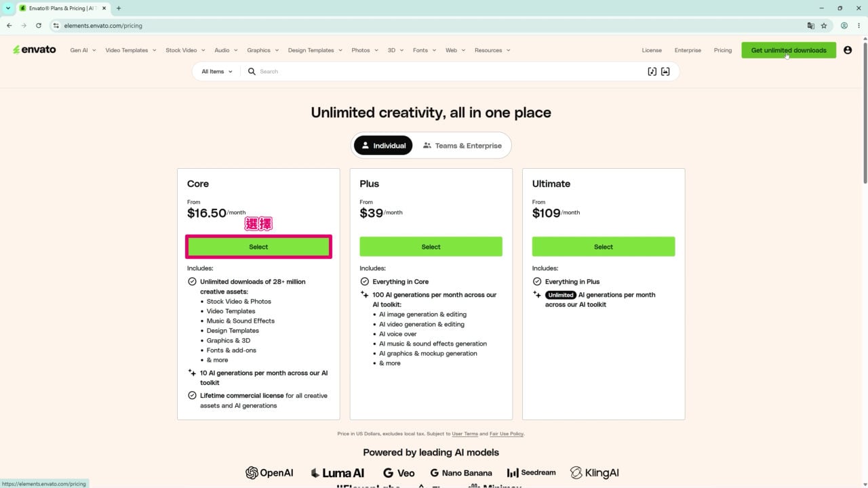Expand the Fonts menu
Viewport: 868px width, 488px height.
(425, 50)
